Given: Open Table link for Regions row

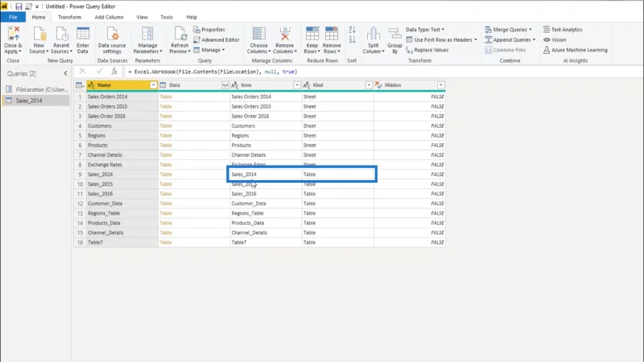Looking at the screenshot, I should point(166,135).
